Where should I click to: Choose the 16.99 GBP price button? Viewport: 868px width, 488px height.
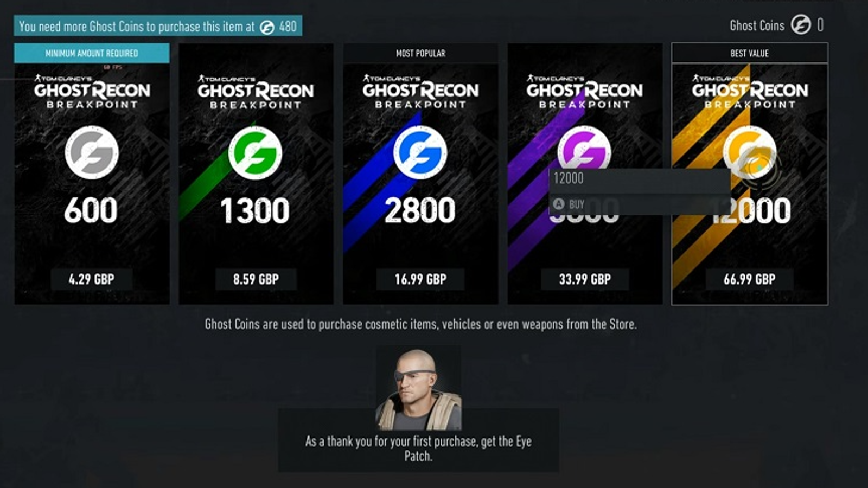(x=420, y=279)
